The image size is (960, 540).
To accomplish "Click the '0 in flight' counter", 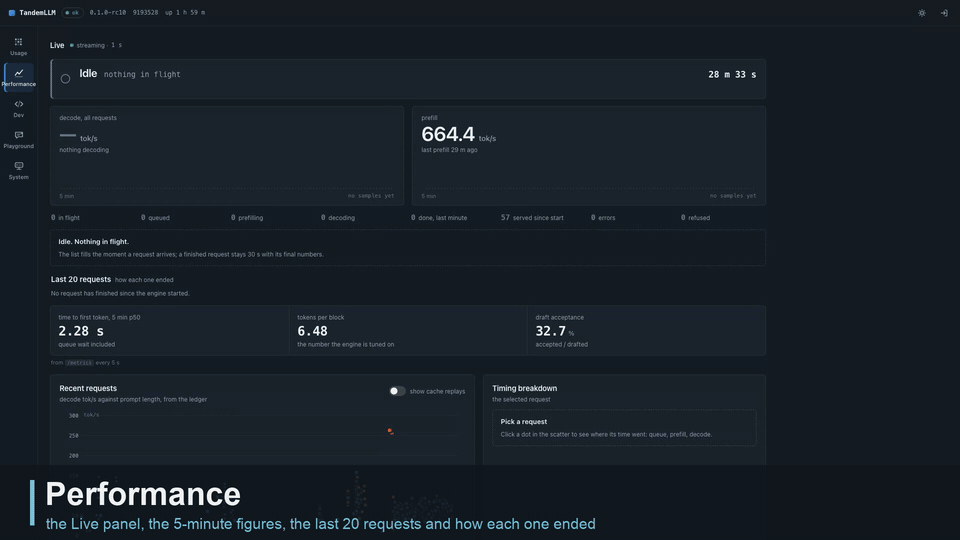I will click(x=66, y=217).
